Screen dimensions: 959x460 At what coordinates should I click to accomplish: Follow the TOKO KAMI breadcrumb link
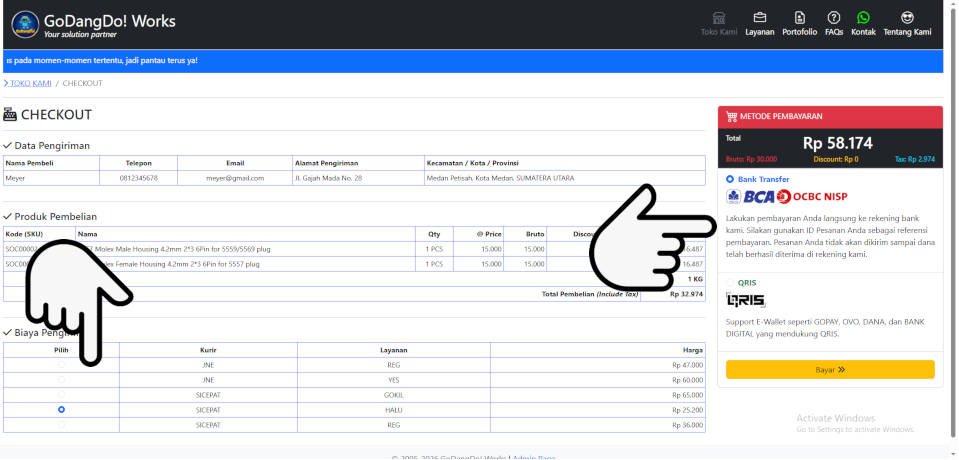click(30, 83)
